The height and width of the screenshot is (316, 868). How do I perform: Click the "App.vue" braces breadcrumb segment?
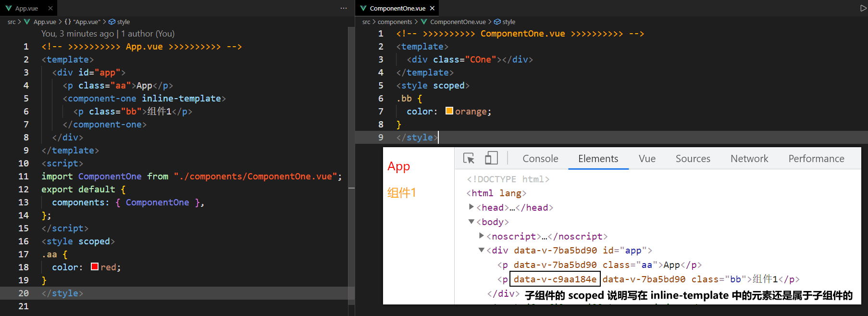tap(82, 22)
